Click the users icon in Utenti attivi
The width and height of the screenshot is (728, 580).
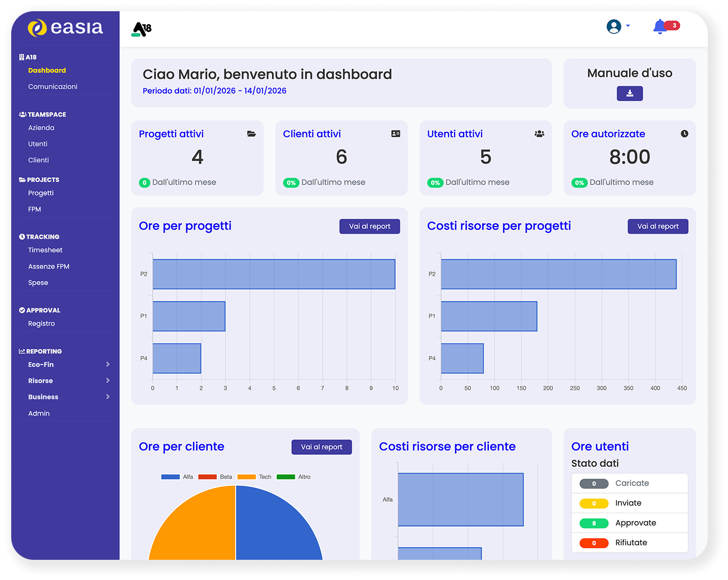[x=539, y=134]
